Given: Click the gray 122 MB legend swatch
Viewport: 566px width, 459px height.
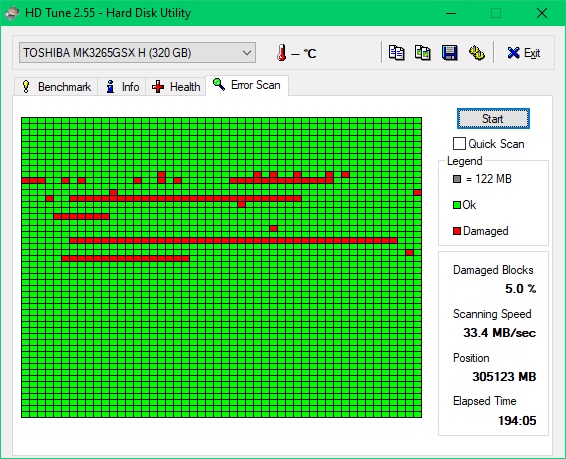Looking at the screenshot, I should [x=457, y=179].
